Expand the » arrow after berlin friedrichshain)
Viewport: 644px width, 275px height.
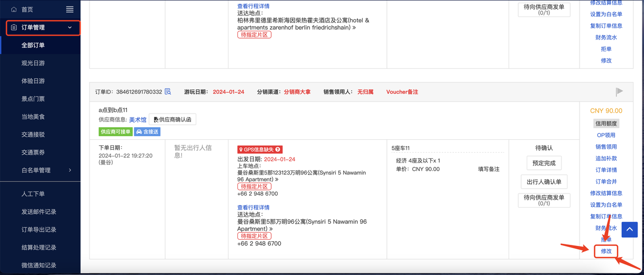pos(354,28)
